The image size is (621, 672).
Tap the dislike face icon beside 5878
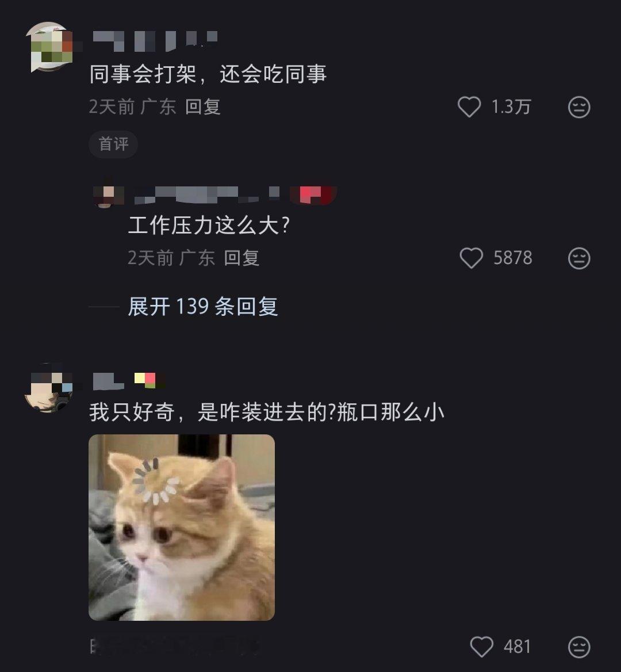(x=579, y=258)
